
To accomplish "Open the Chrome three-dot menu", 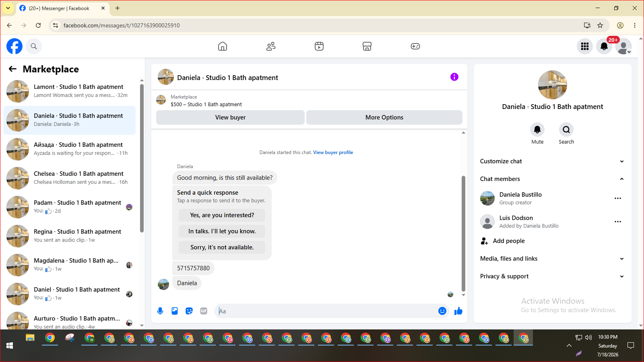I will (x=635, y=25).
